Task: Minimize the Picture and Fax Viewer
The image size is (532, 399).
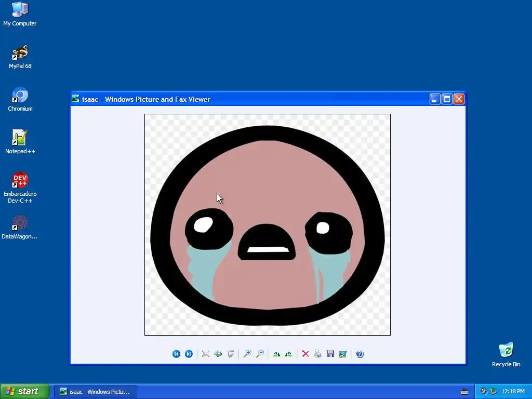Action: 435,99
